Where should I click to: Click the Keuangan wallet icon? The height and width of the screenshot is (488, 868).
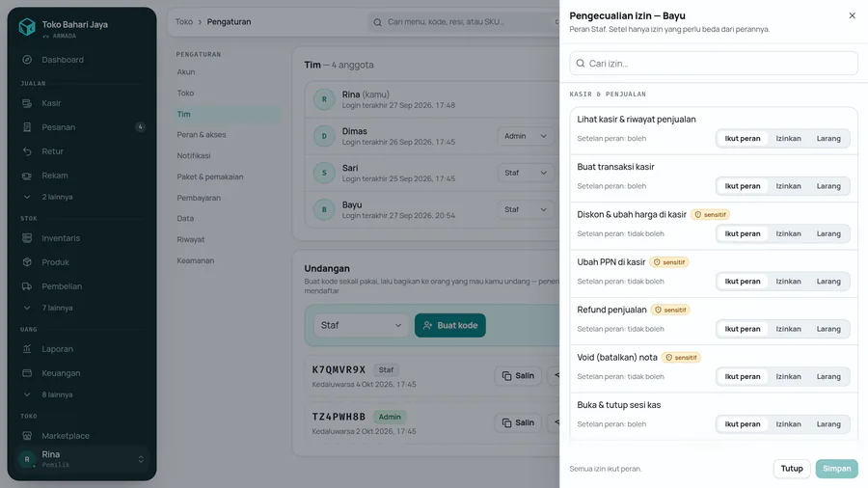point(27,373)
